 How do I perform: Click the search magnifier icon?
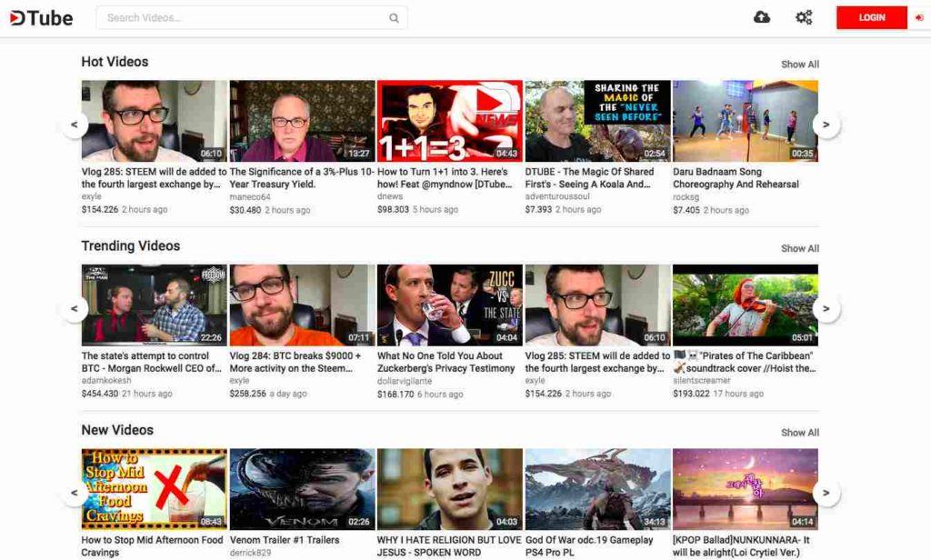tap(393, 17)
